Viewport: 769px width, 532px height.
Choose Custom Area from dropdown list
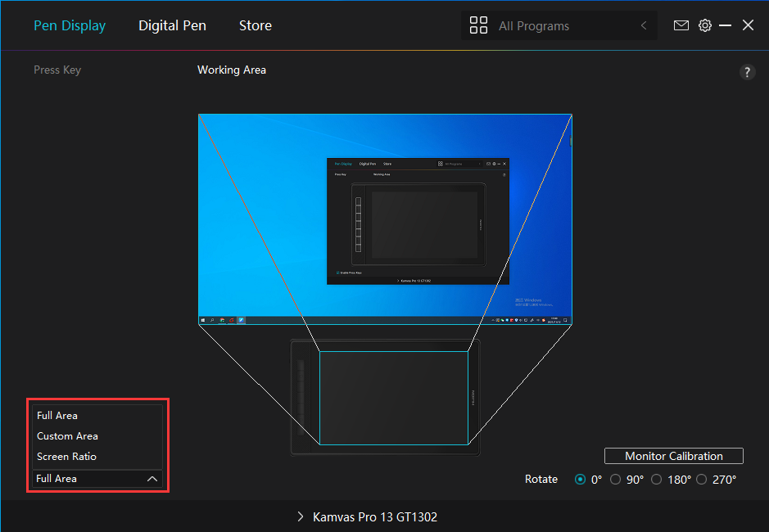97,436
